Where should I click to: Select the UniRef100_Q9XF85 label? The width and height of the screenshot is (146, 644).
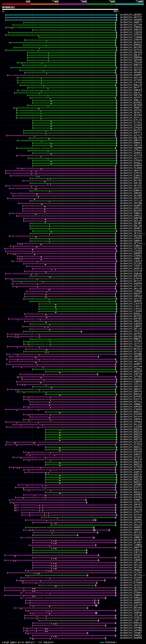[x=131, y=60]
